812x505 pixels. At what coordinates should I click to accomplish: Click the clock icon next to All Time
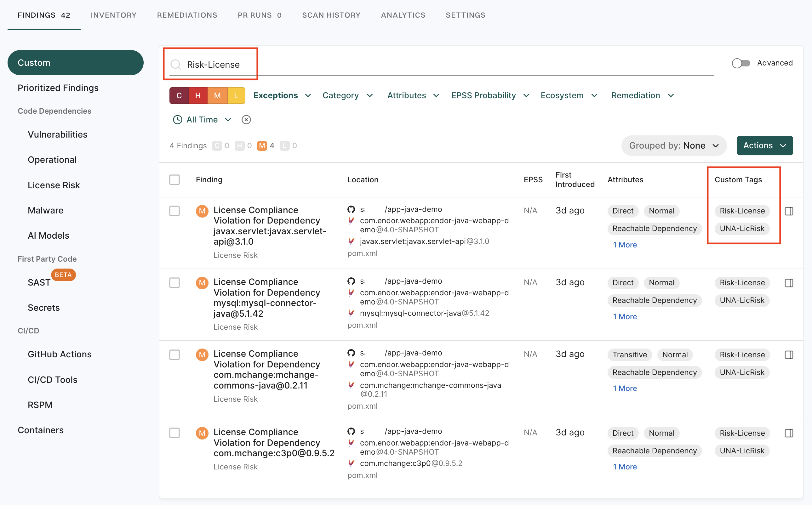[178, 120]
